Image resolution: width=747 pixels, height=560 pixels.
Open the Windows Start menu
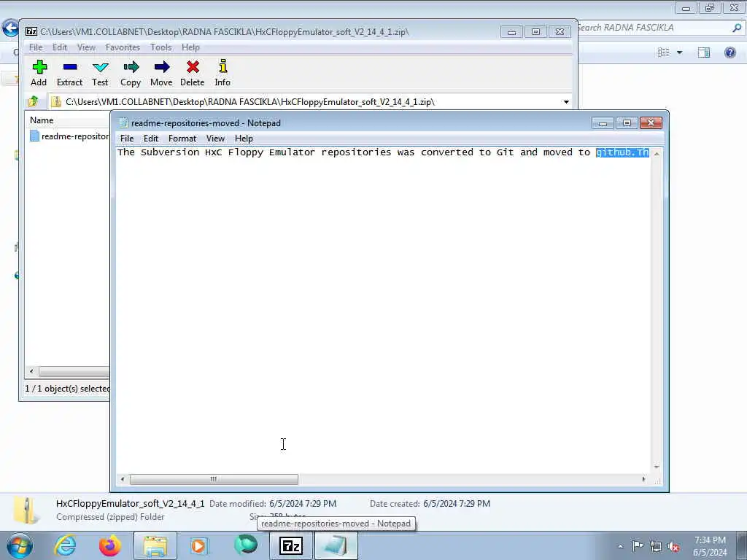[20, 545]
